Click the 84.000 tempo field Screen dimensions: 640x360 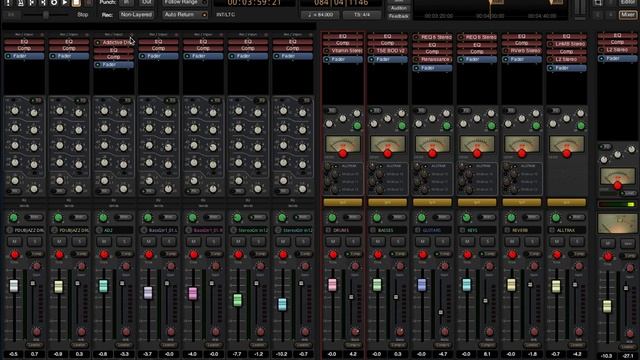(x=320, y=15)
